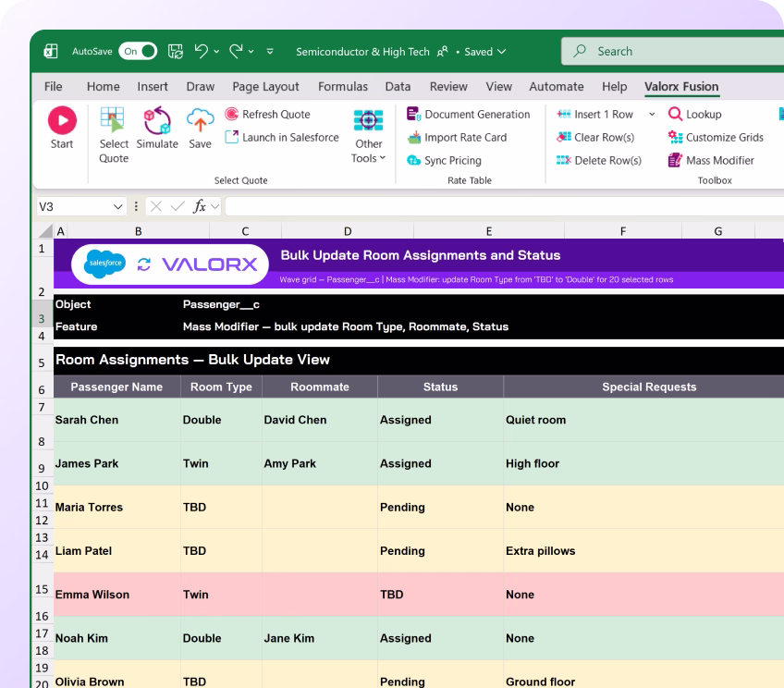Click the formula bar confirm checkmark
Image resolution: width=784 pixels, height=688 pixels.
coord(178,206)
